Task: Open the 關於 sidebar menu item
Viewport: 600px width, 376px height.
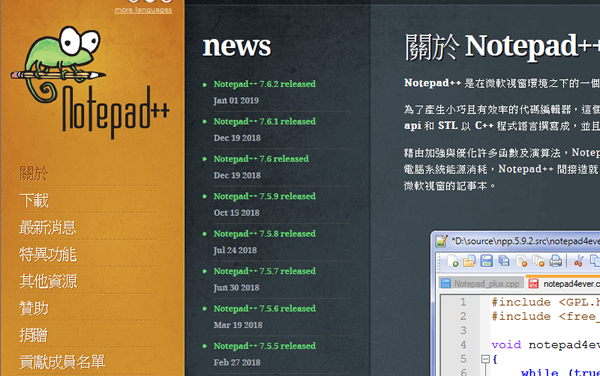Action: point(34,174)
